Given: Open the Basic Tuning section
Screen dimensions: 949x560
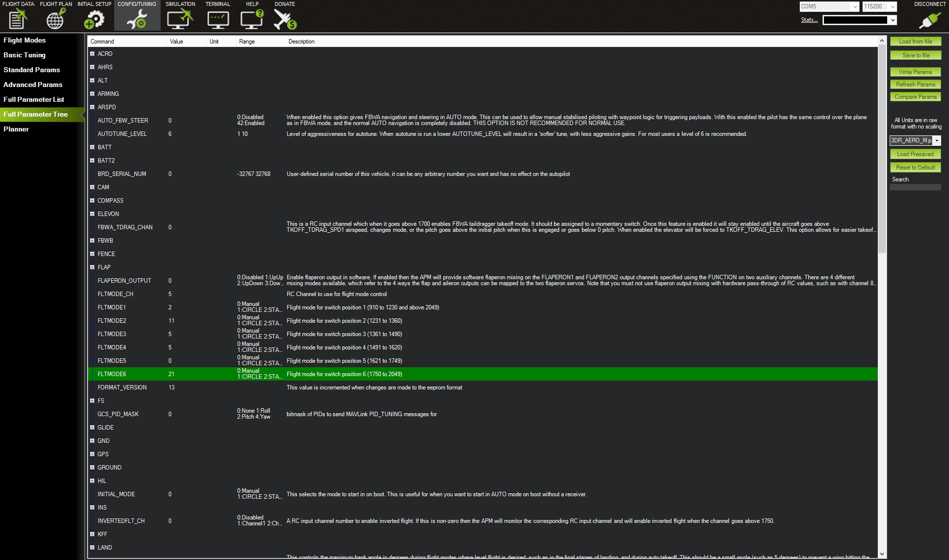Looking at the screenshot, I should coord(24,55).
